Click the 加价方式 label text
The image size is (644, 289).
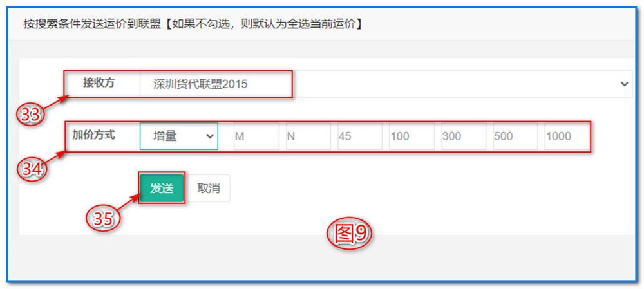93,135
